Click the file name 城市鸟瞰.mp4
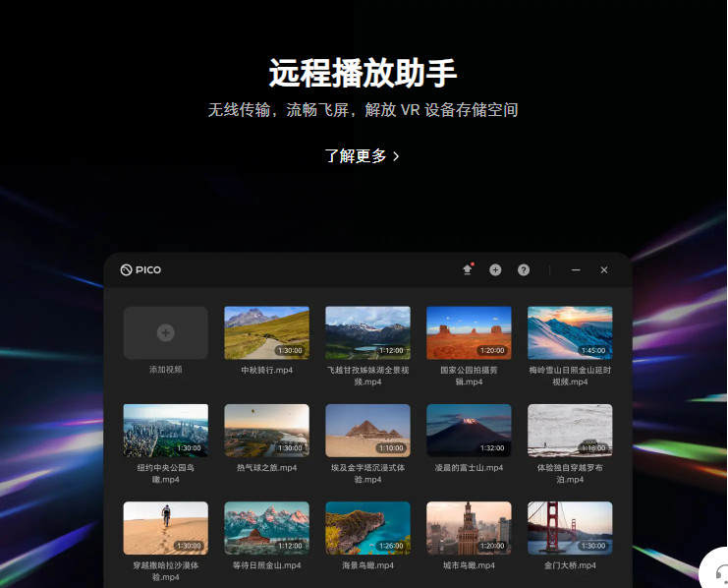This screenshot has height=588, width=728. [x=469, y=565]
